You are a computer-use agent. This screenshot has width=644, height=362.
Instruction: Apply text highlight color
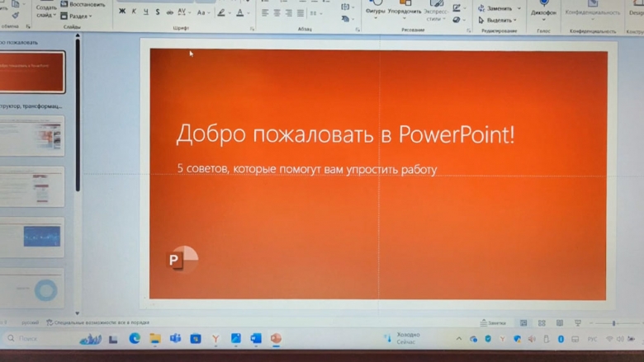point(221,13)
